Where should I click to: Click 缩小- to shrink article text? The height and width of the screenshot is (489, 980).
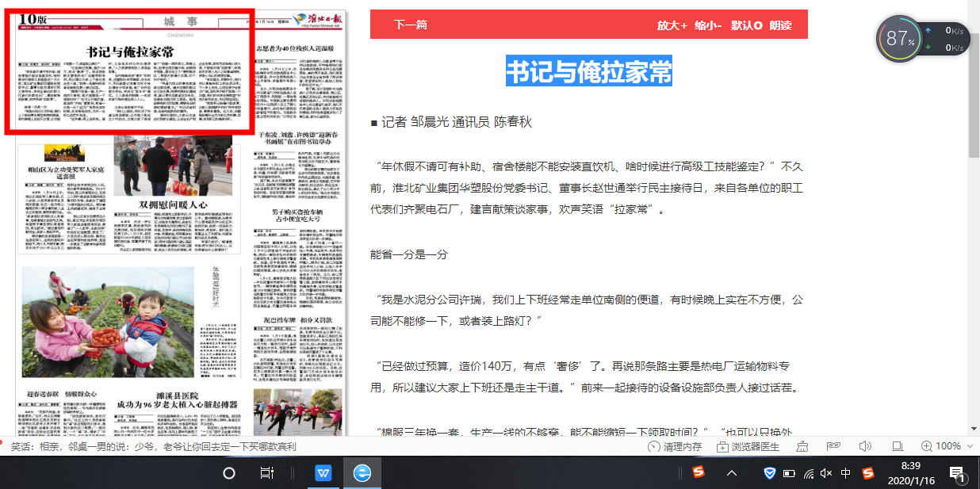pyautogui.click(x=708, y=25)
